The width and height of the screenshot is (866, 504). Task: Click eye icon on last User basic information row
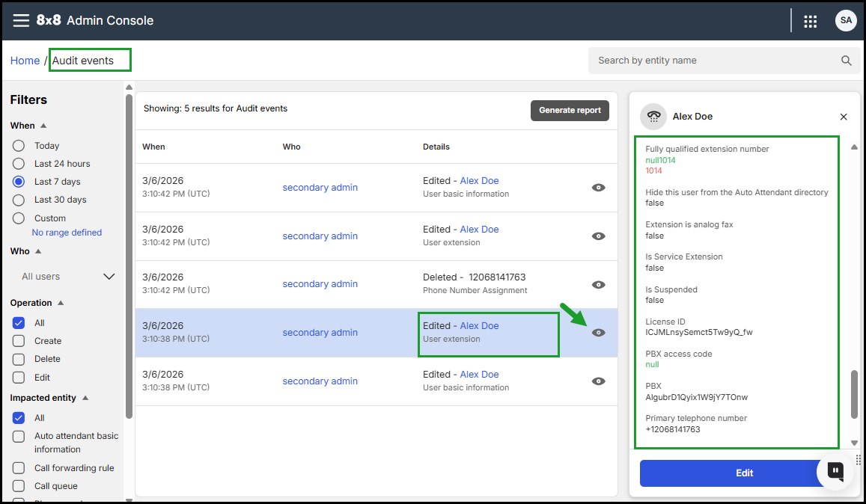coord(598,381)
